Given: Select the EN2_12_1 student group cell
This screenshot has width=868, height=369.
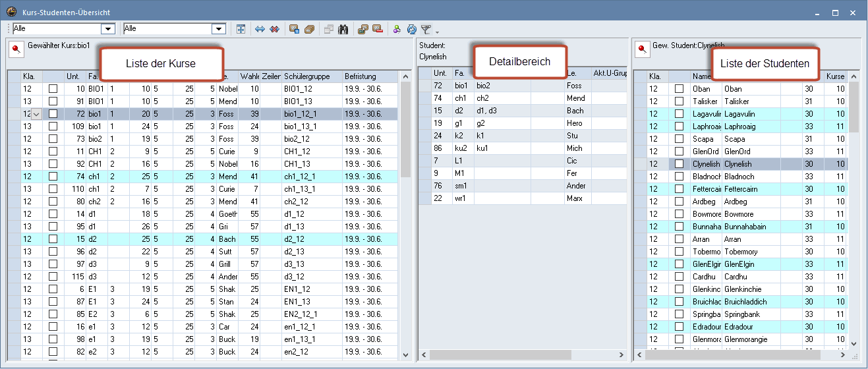Looking at the screenshot, I should coord(312,314).
